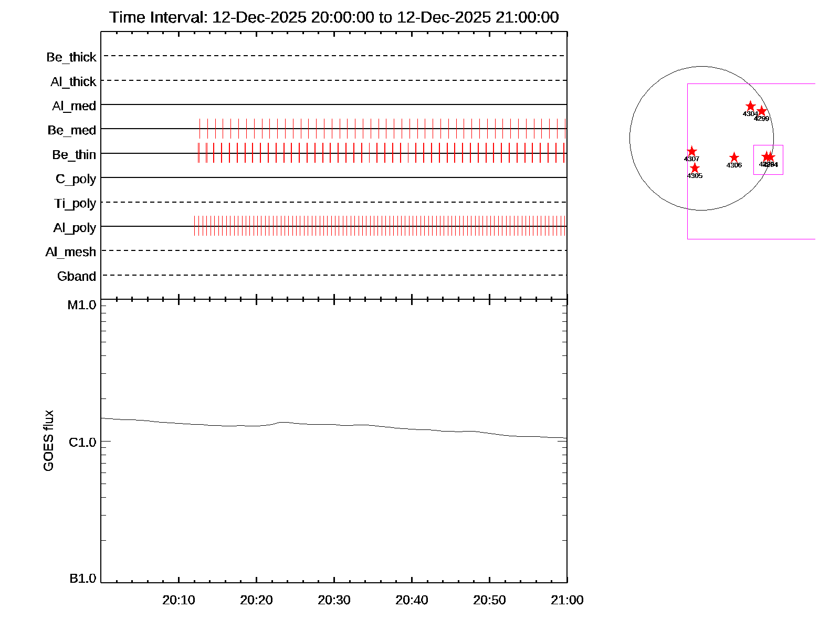The image size is (840, 630).
Task: Click the first red tick on the Be_med row
Action: pyautogui.click(x=199, y=129)
